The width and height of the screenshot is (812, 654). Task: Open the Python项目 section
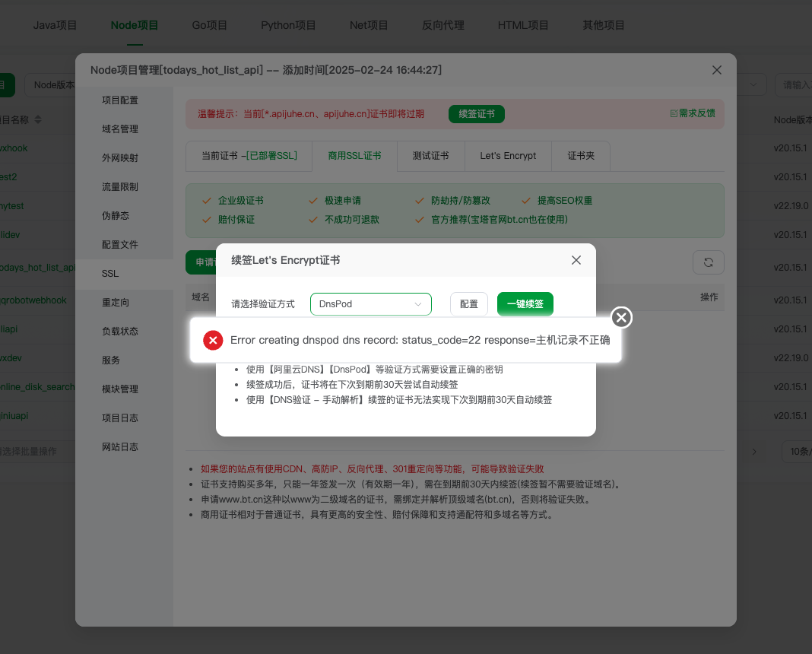pyautogui.click(x=288, y=24)
